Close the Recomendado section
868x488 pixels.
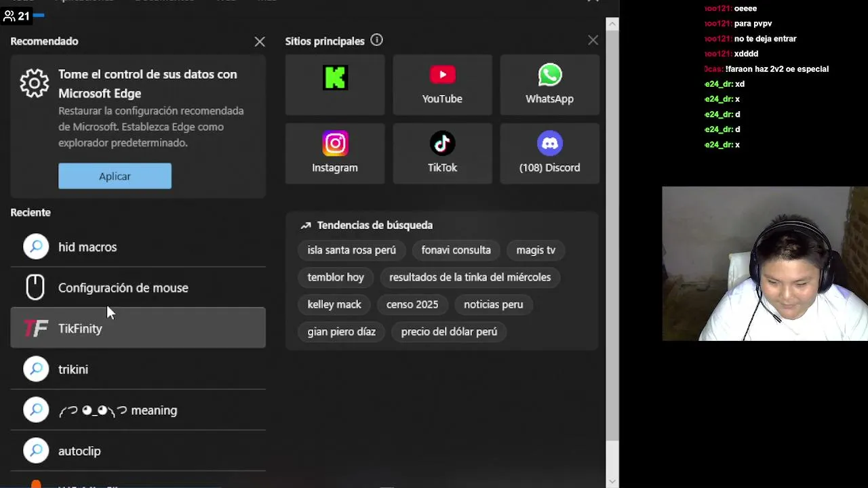pyautogui.click(x=260, y=41)
